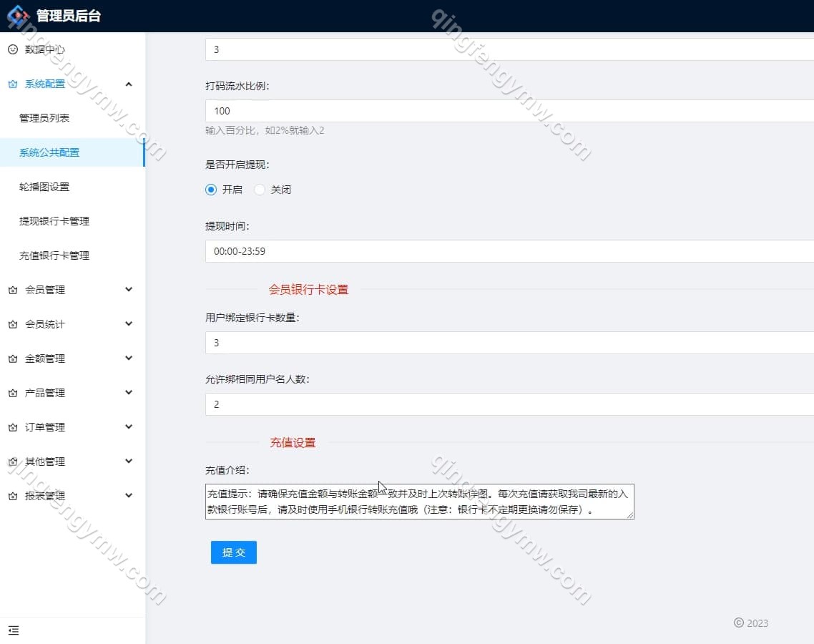
Task: Click the 提交 submit button
Action: pyautogui.click(x=233, y=552)
